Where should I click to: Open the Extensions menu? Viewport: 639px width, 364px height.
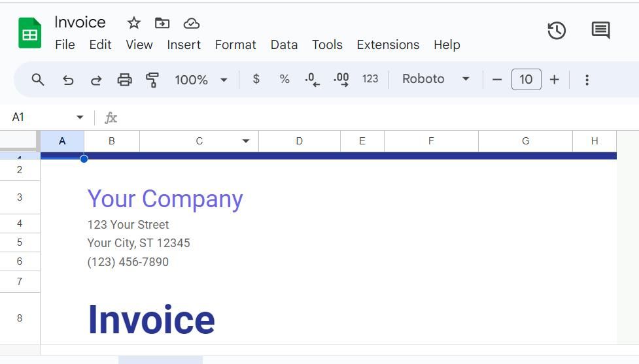tap(388, 45)
